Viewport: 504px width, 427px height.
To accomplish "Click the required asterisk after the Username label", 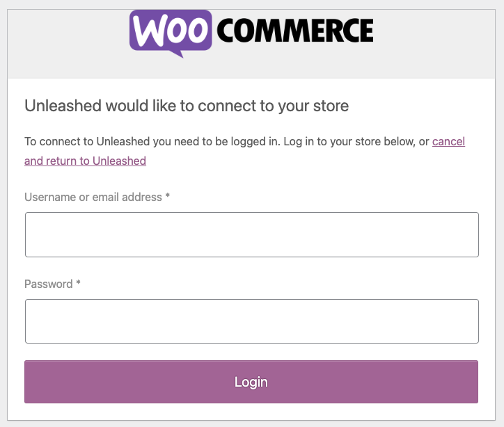I will coord(168,195).
